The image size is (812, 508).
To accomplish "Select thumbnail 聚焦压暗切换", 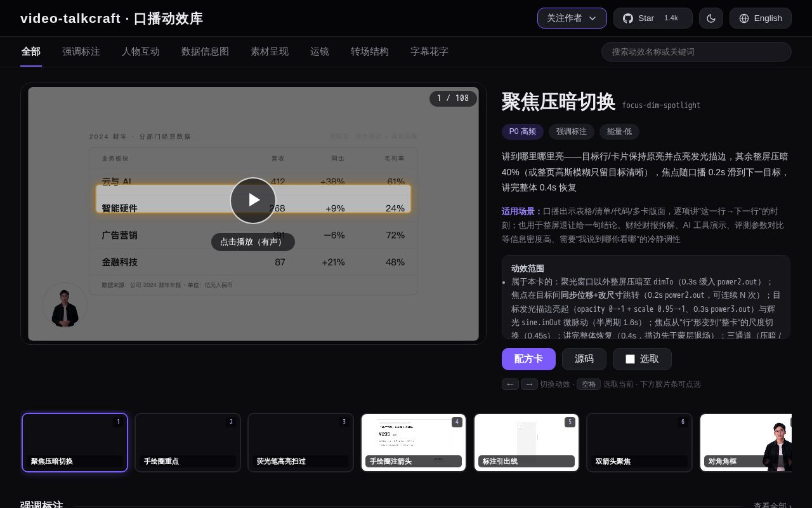I will point(75,443).
